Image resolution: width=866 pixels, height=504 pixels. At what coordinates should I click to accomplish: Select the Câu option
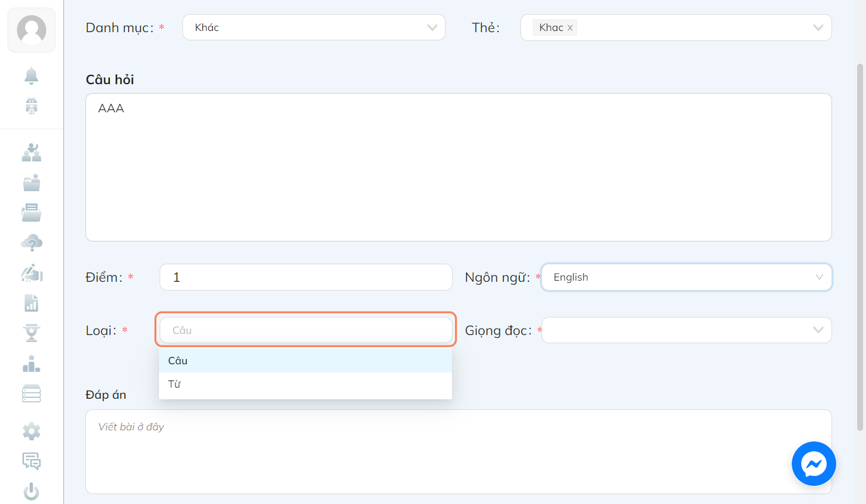(x=305, y=361)
